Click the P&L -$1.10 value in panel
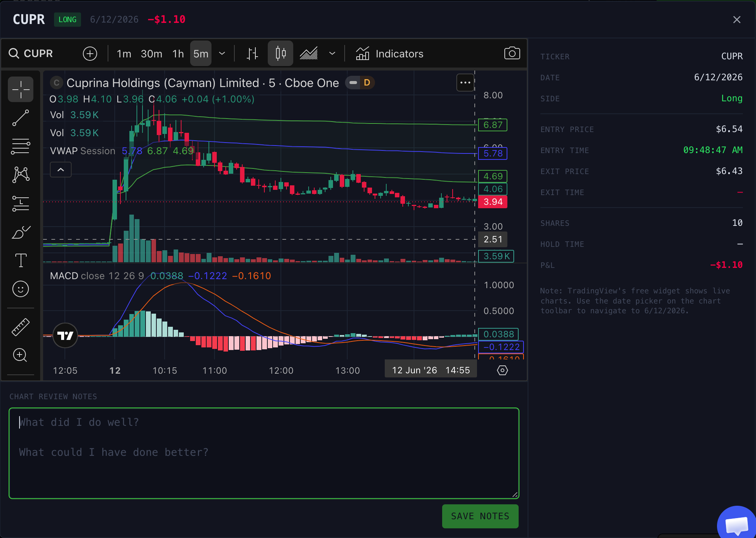The height and width of the screenshot is (538, 756). [x=726, y=265]
